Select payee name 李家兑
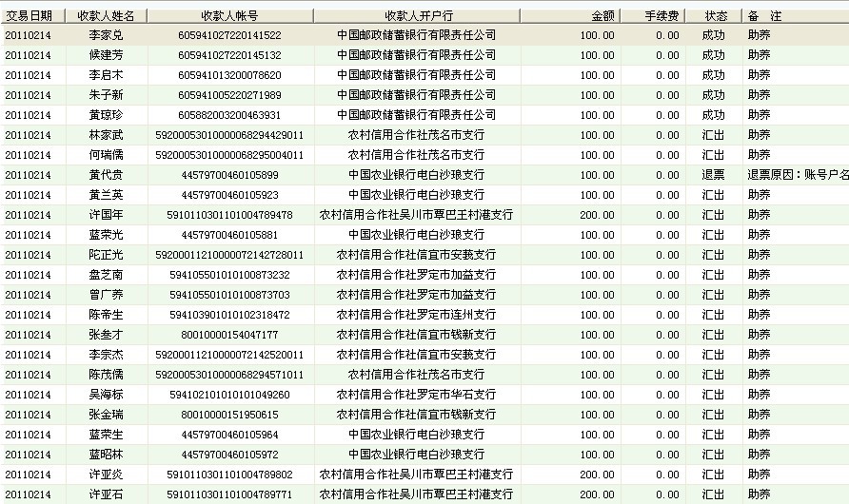This screenshot has width=849, height=504. pyautogui.click(x=107, y=35)
